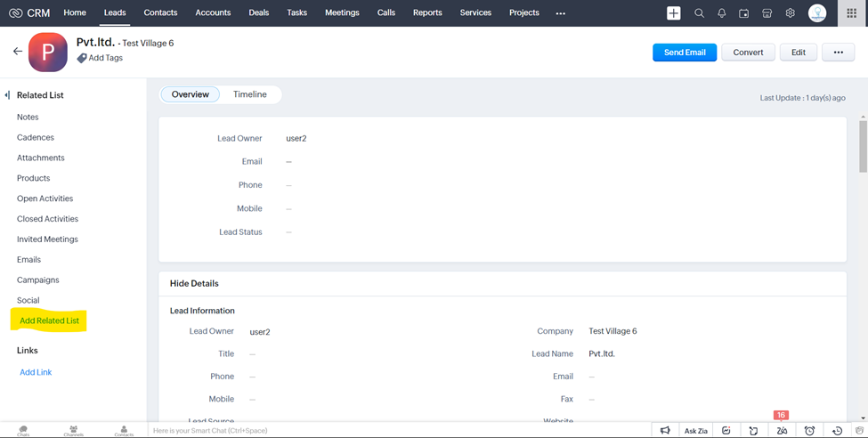Jump to Open Activities related list

pyautogui.click(x=45, y=199)
